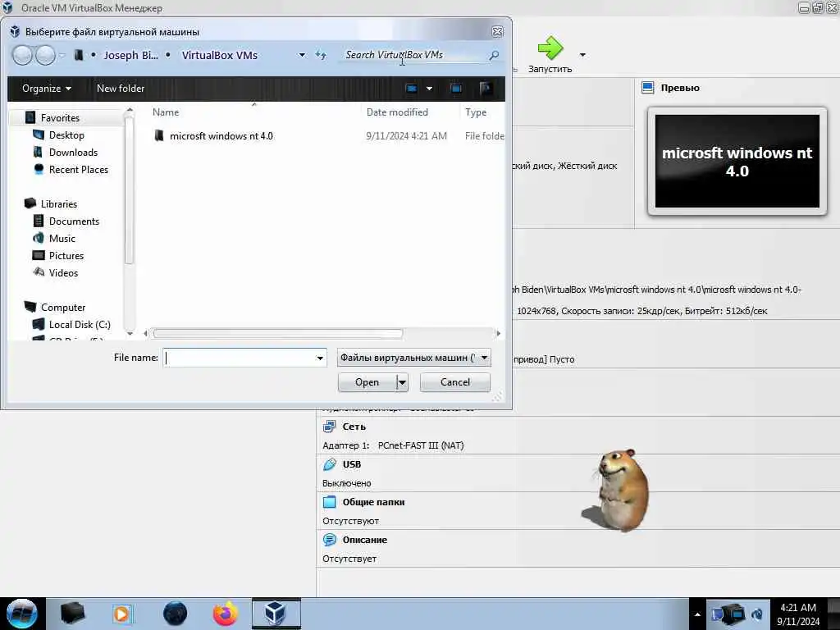The width and height of the screenshot is (840, 630).
Task: Expand the File name dropdown arrow
Action: [x=320, y=358]
